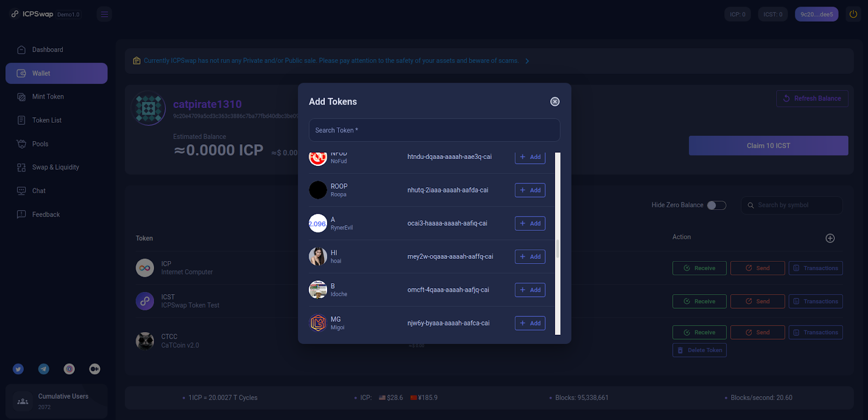Click the RynerEvil token logo
The height and width of the screenshot is (420, 868).
point(318,224)
